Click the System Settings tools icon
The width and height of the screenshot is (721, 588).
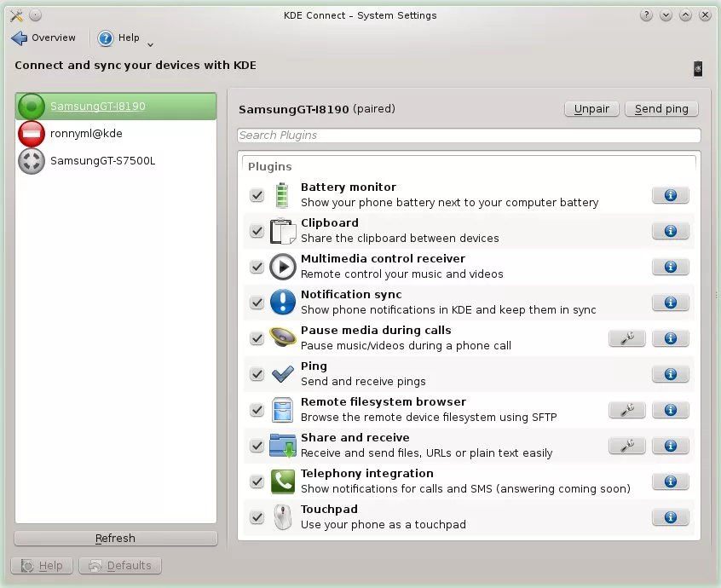click(16, 15)
